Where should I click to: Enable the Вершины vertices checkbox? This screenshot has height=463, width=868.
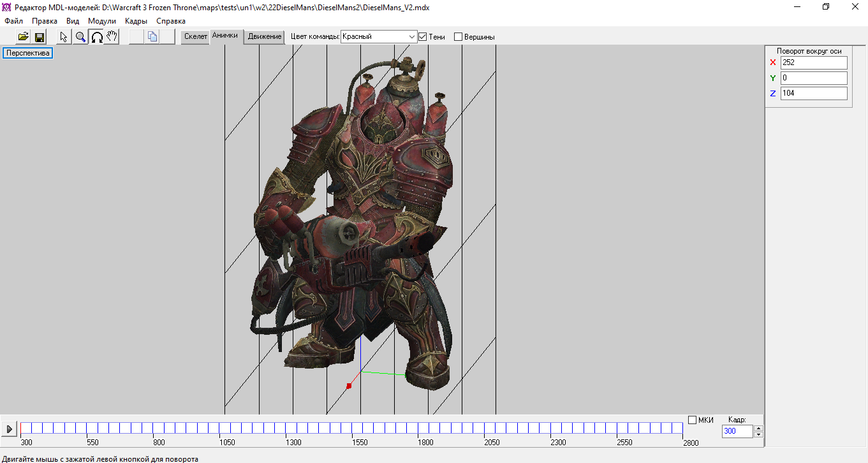(x=458, y=37)
